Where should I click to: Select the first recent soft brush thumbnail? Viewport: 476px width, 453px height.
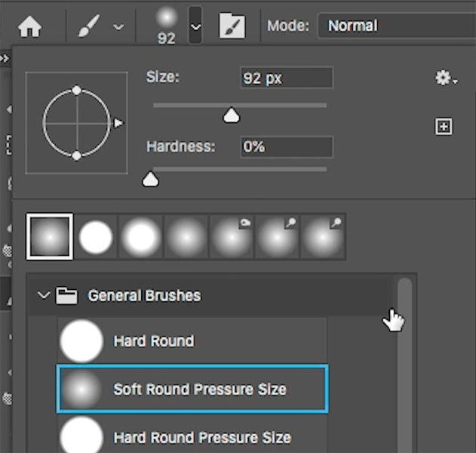tap(50, 236)
